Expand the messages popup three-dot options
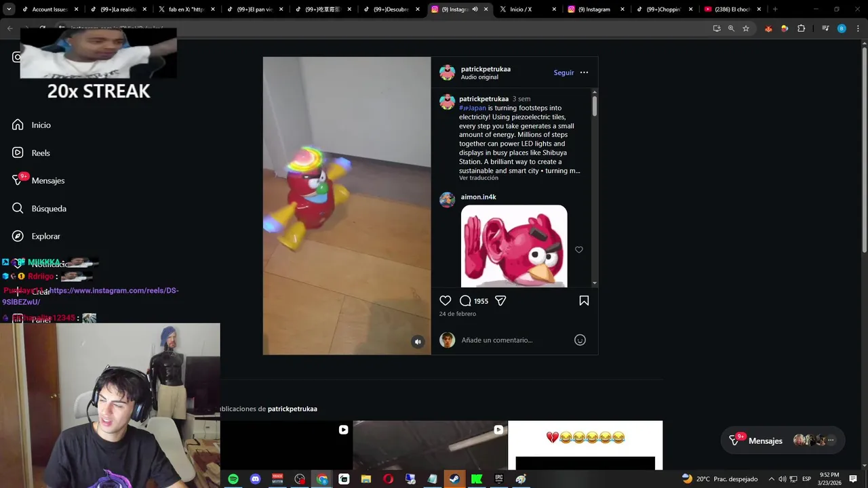 tap(831, 441)
